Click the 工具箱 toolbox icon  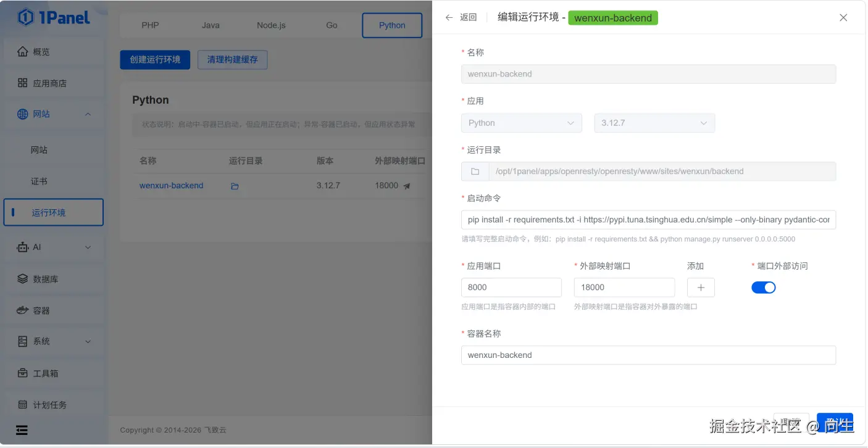[x=23, y=373]
